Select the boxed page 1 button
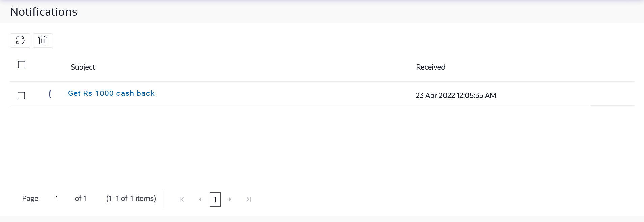The image size is (644, 222). tap(215, 199)
